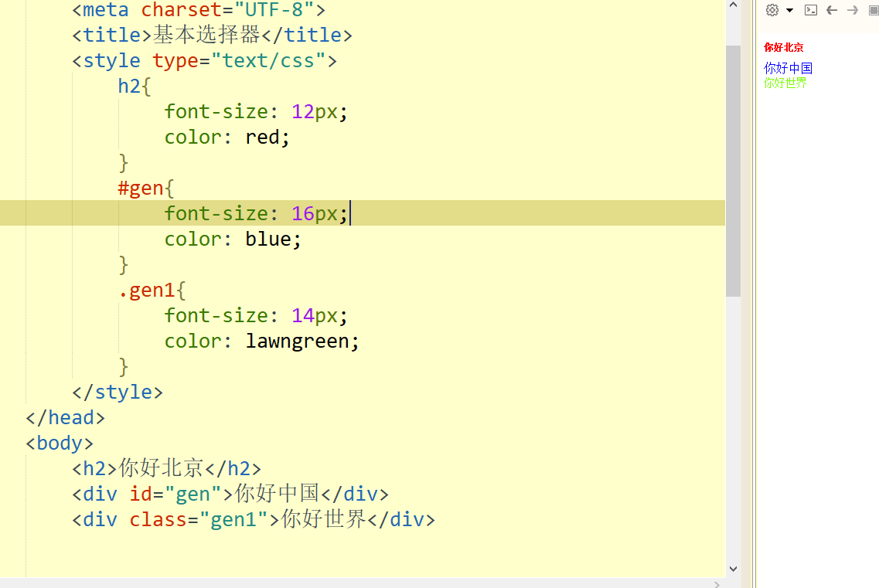Go back using the preview left arrow
Image resolution: width=879 pixels, height=588 pixels.
(832, 10)
